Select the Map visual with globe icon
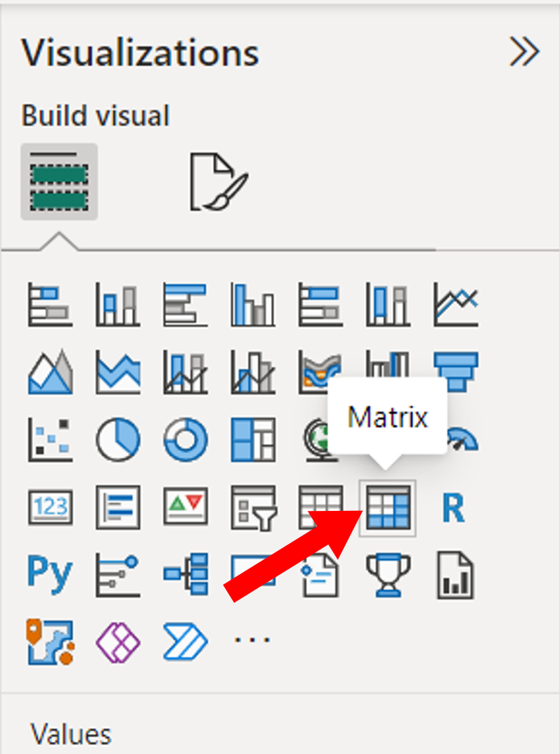 pyautogui.click(x=320, y=439)
